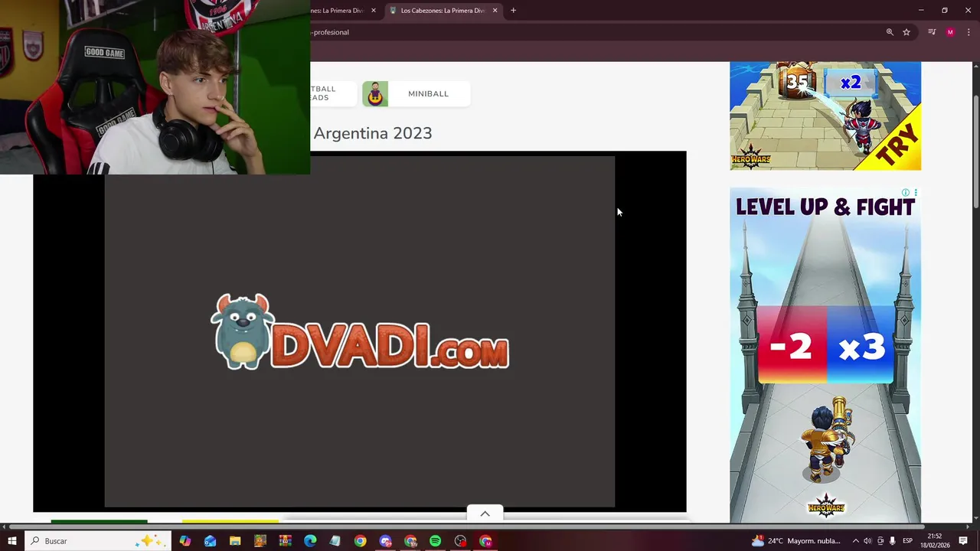This screenshot has height=551, width=980.
Task: Open the Chrome zoom indicator in address bar
Action: tap(890, 32)
